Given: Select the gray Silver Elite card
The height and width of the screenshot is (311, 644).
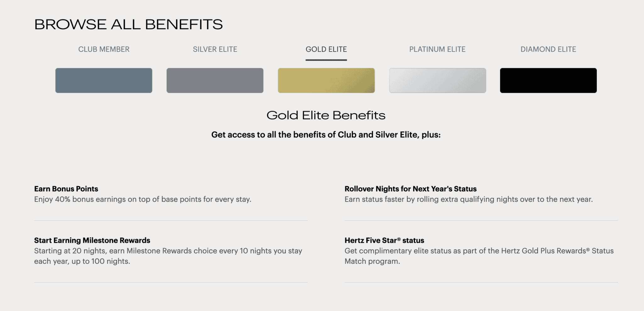Looking at the screenshot, I should (x=215, y=80).
